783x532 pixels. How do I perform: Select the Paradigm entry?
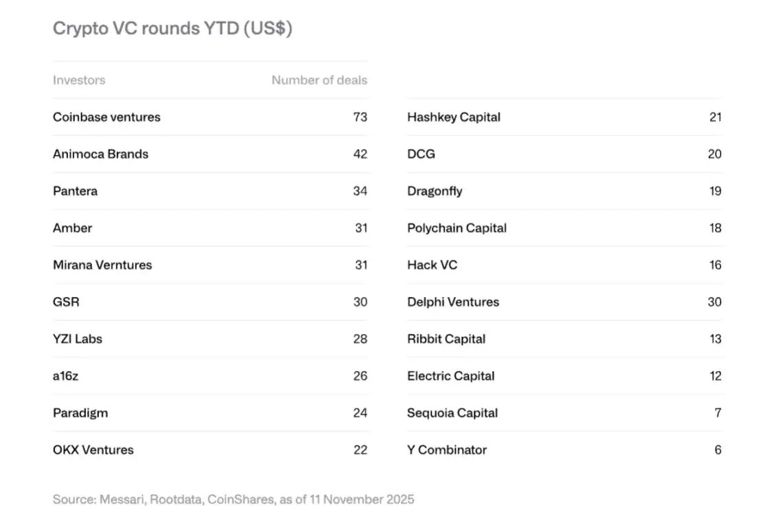pyautogui.click(x=80, y=412)
